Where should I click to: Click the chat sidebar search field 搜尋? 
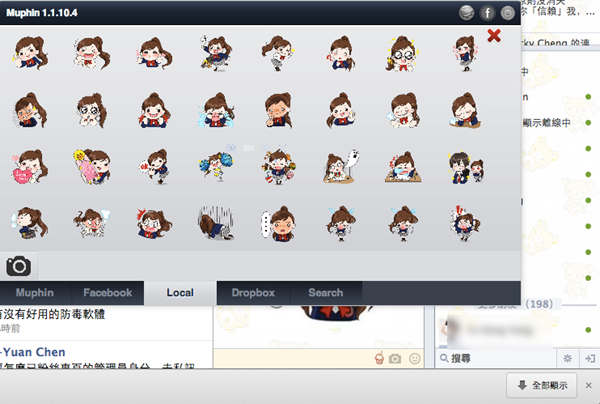[x=496, y=358]
